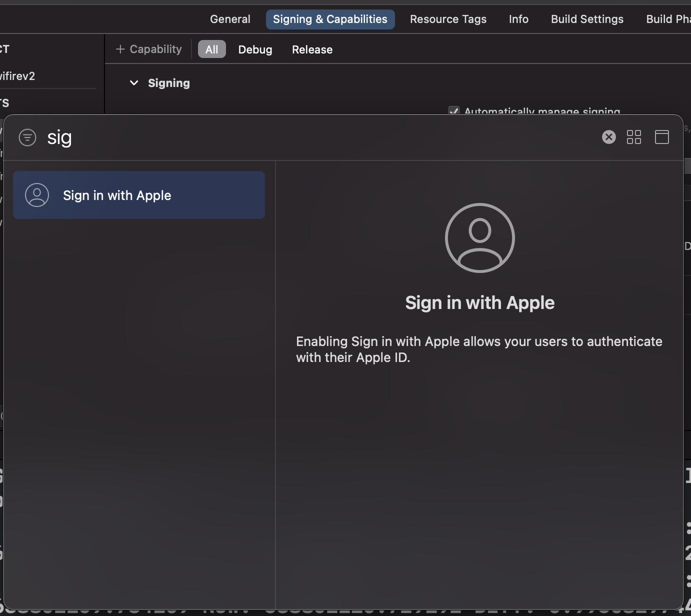Viewport: 691px width, 616px height.
Task: Open the General tab
Action: point(230,19)
